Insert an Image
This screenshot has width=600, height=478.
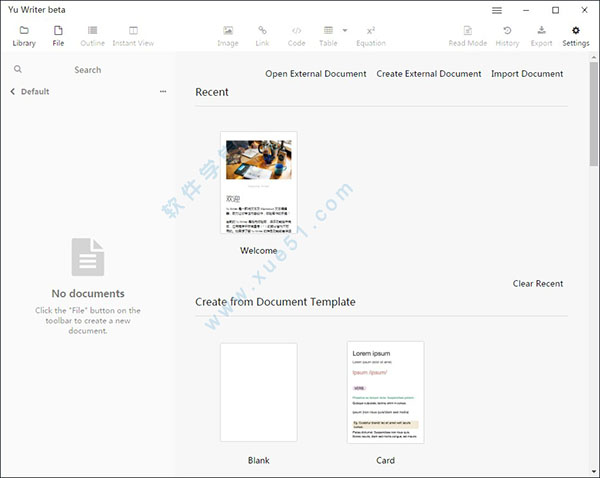click(228, 36)
